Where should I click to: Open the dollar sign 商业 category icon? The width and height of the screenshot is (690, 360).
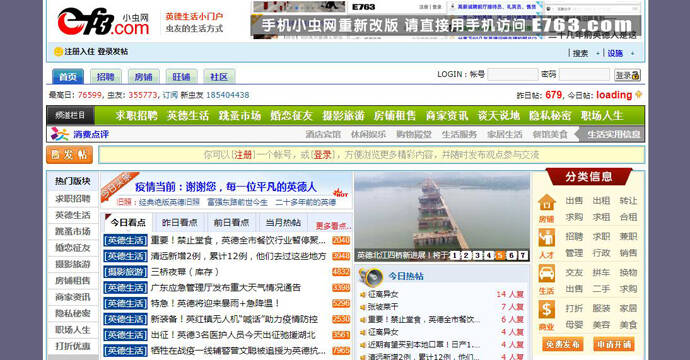click(547, 309)
